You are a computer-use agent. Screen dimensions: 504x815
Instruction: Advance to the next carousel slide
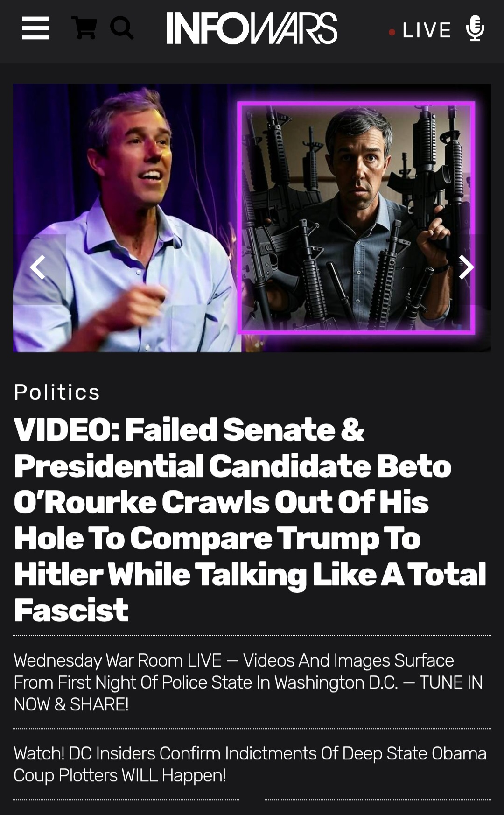466,267
